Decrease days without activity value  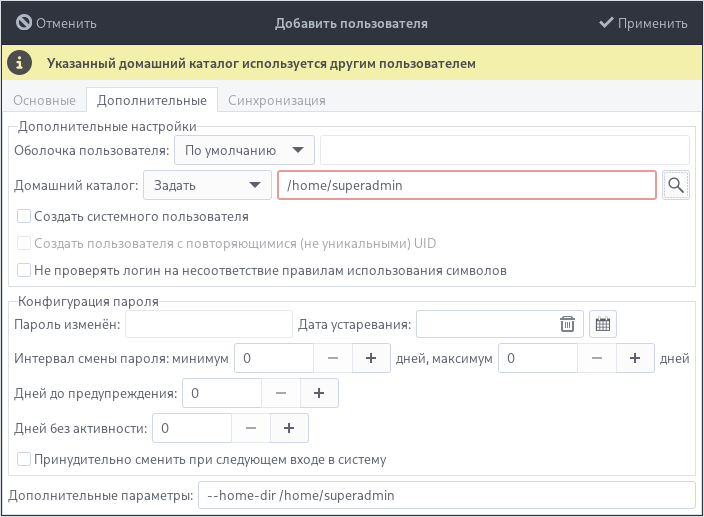click(x=251, y=428)
